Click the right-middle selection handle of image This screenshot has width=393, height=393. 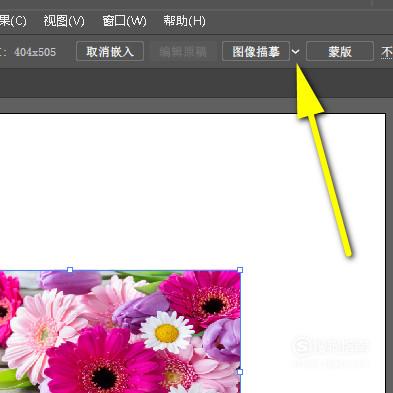[x=240, y=372]
